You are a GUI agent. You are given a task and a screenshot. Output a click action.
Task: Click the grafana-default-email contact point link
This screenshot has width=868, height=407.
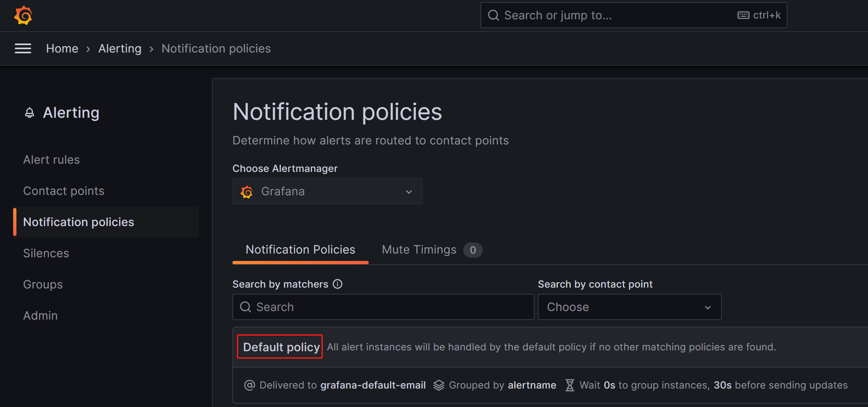[x=372, y=385]
